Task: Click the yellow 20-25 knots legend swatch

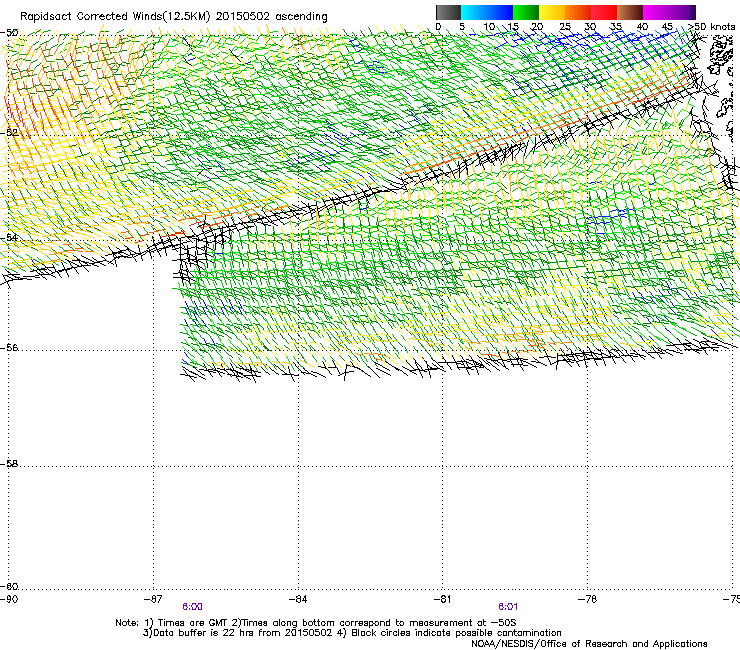Action: [552, 12]
